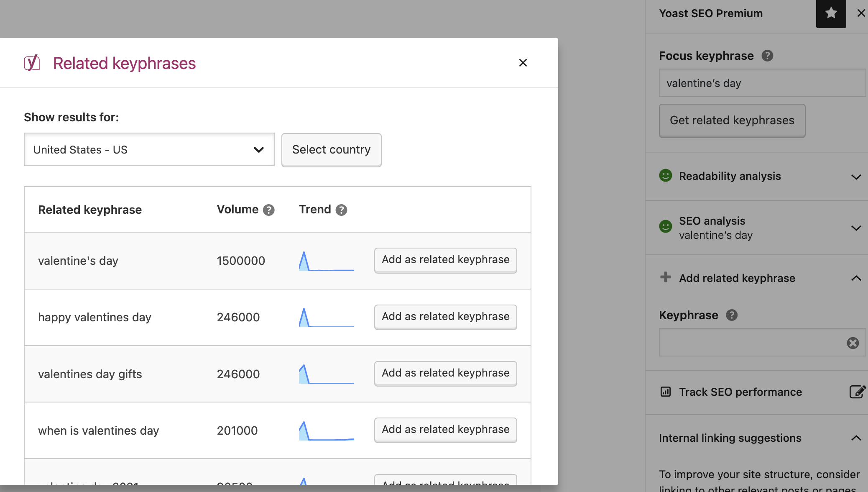Click the Yoast SEO Premium sidebar title

(711, 13)
